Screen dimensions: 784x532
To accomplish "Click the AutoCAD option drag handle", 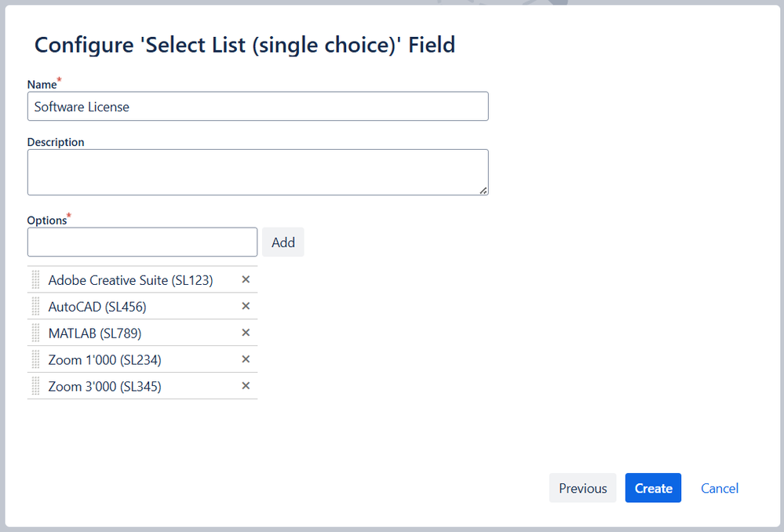I will 35,307.
